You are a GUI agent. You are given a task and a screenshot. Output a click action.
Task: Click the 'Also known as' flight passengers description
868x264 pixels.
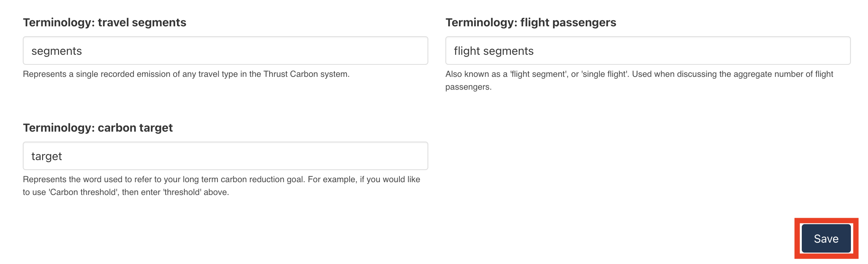(639, 74)
